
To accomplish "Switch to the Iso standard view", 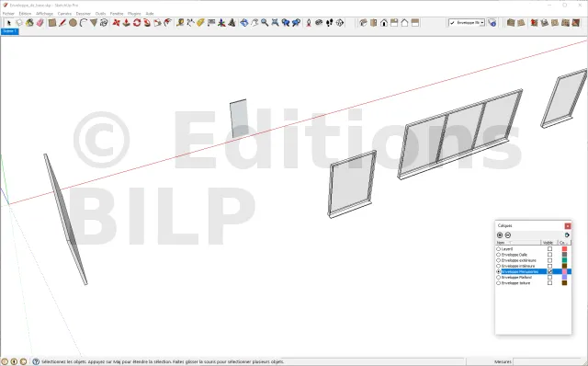I will click(x=363, y=22).
